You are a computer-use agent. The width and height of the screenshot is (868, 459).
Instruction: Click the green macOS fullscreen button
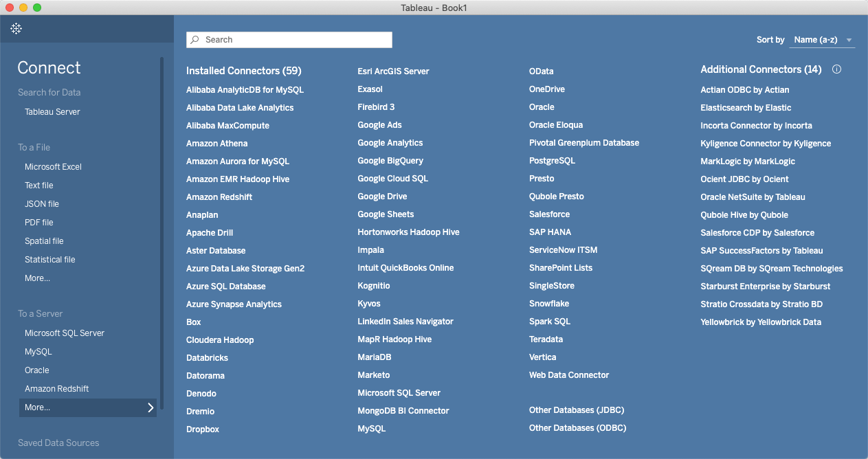(37, 8)
